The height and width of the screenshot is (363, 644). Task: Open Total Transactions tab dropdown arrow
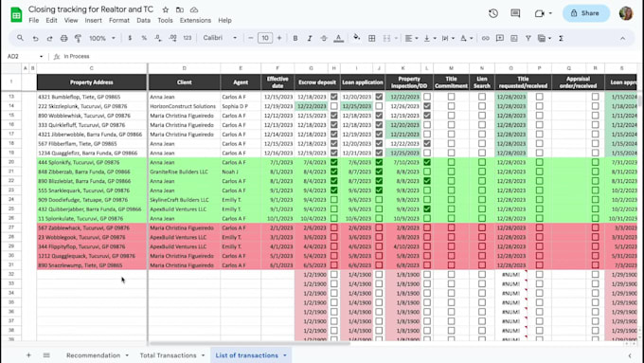click(203, 355)
